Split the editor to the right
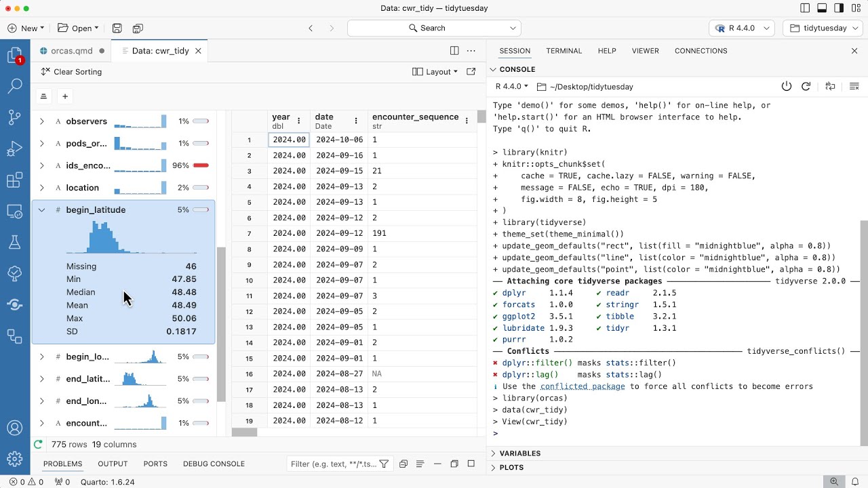This screenshot has width=868, height=488. click(454, 51)
